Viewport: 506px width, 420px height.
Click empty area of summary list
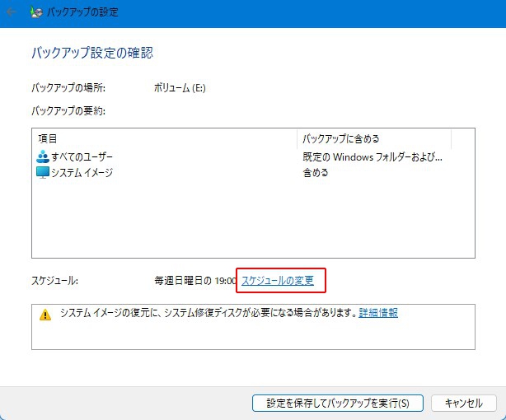pyautogui.click(x=247, y=222)
